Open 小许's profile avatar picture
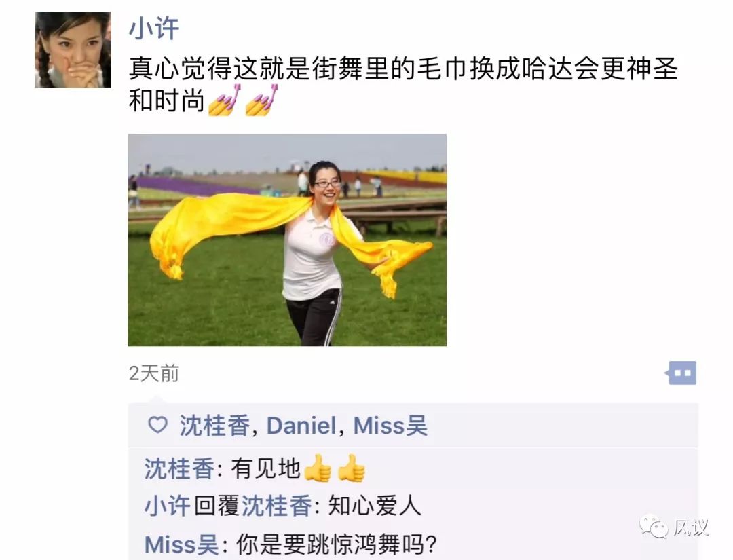Viewport: 733px width, 560px height. 73,50
